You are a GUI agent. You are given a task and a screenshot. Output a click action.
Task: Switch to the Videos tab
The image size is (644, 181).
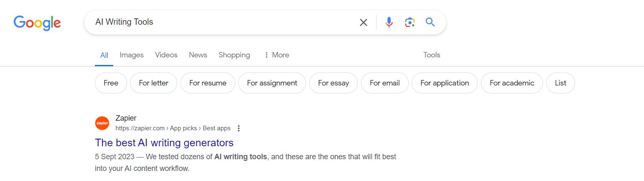pos(166,55)
